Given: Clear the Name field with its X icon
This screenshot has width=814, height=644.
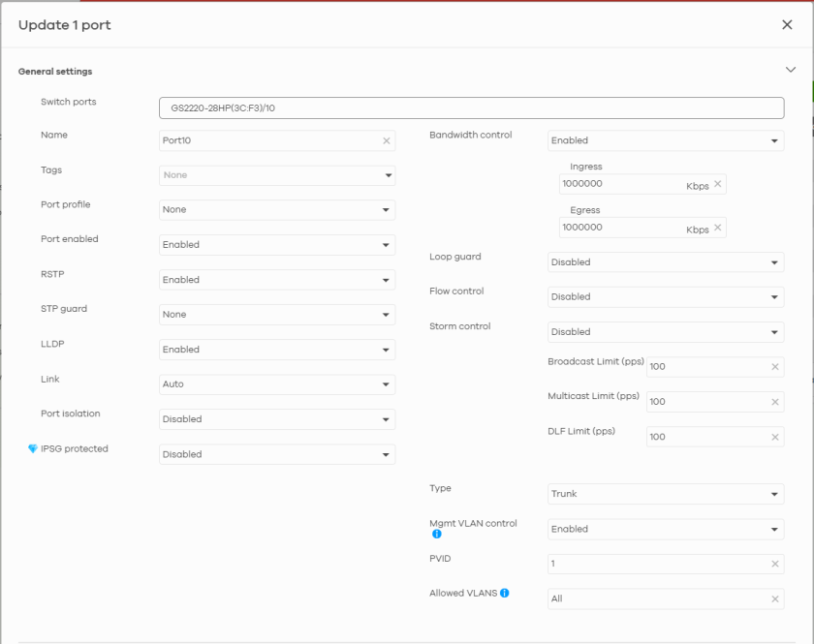Looking at the screenshot, I should point(387,140).
